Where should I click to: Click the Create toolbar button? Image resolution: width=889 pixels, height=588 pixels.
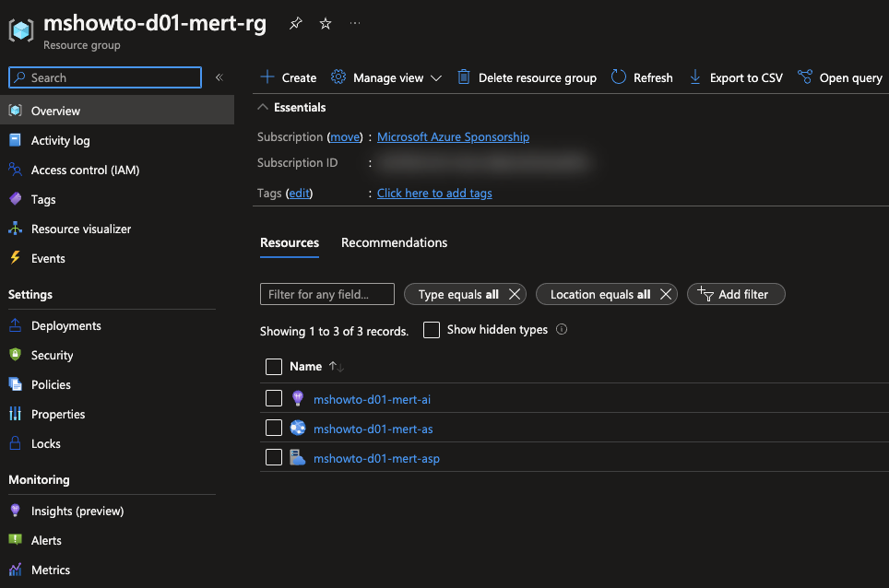tap(288, 77)
